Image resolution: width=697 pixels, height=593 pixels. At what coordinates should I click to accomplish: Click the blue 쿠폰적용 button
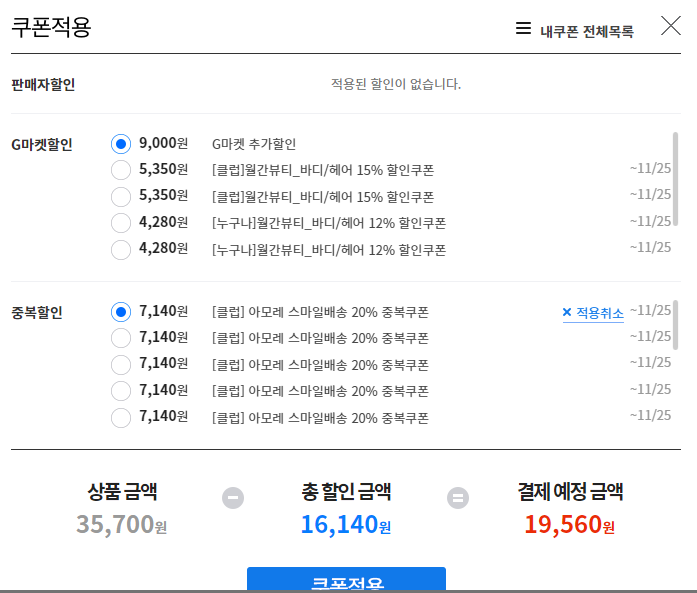coord(346,579)
